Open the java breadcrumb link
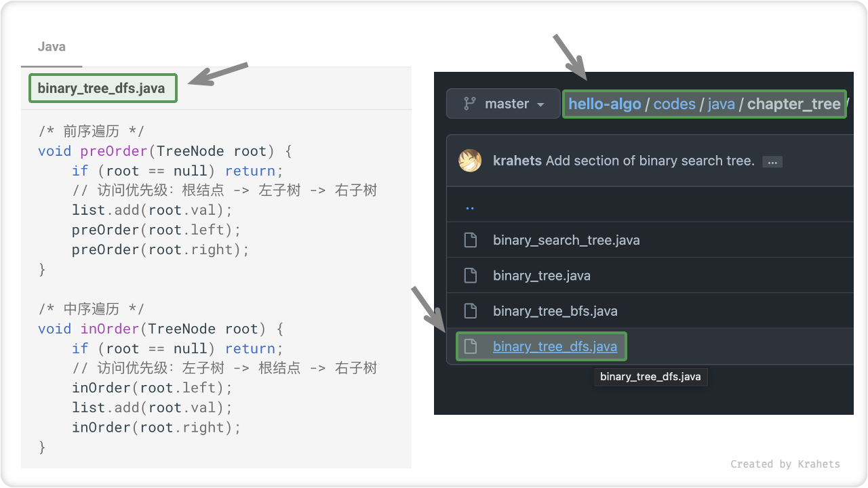The image size is (868, 488). [x=721, y=104]
